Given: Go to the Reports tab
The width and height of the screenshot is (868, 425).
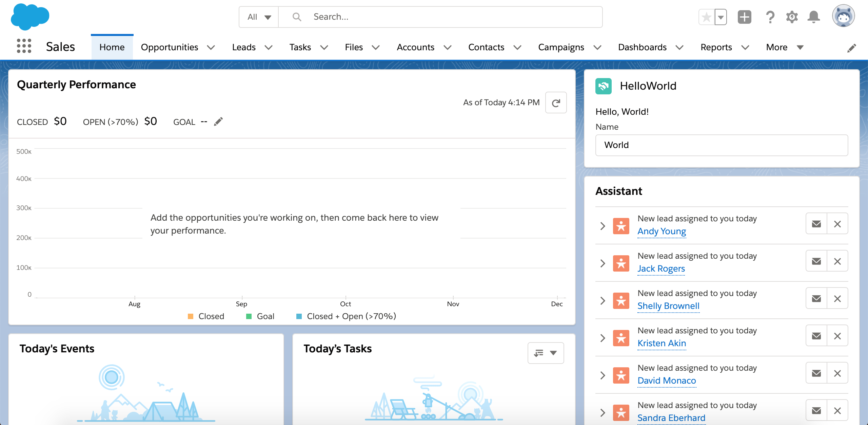Looking at the screenshot, I should [716, 47].
